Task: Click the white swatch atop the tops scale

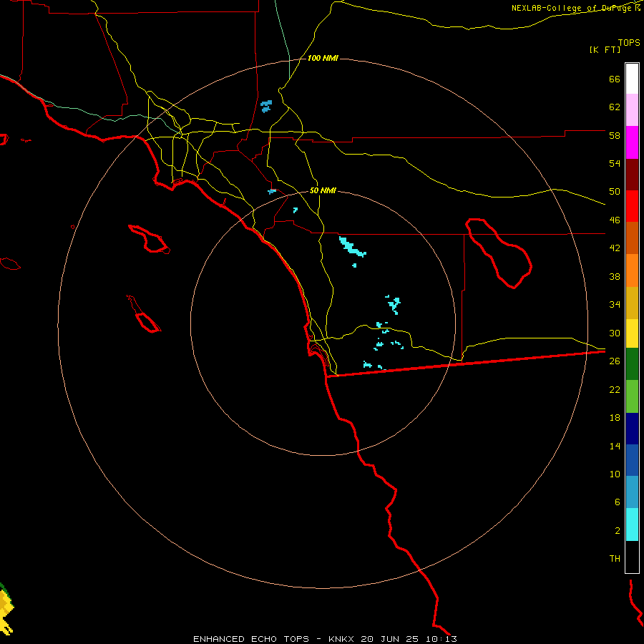Action: click(632, 79)
